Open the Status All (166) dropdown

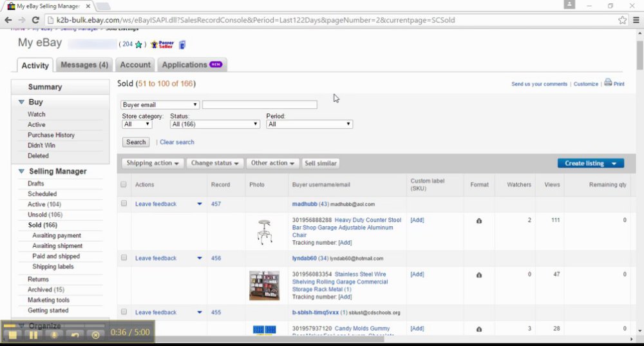tap(215, 124)
